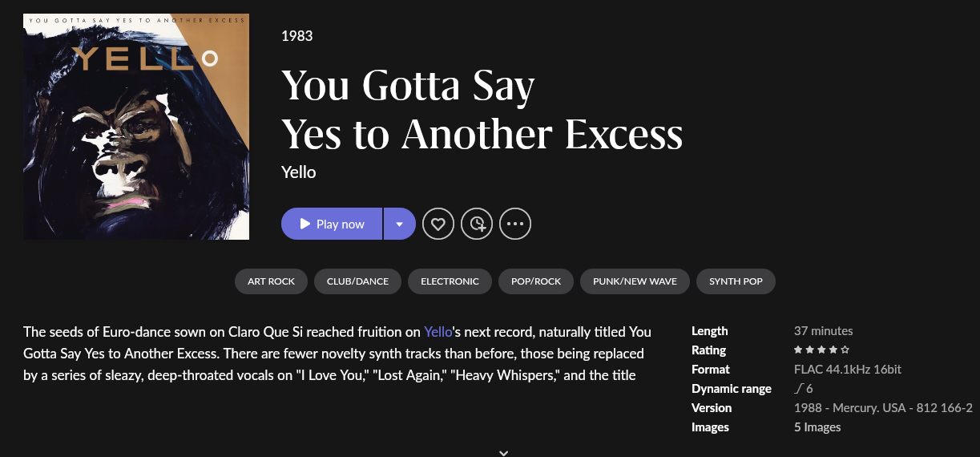Click the add to queue clock icon
Image resolution: width=980 pixels, height=457 pixels.
477,224
